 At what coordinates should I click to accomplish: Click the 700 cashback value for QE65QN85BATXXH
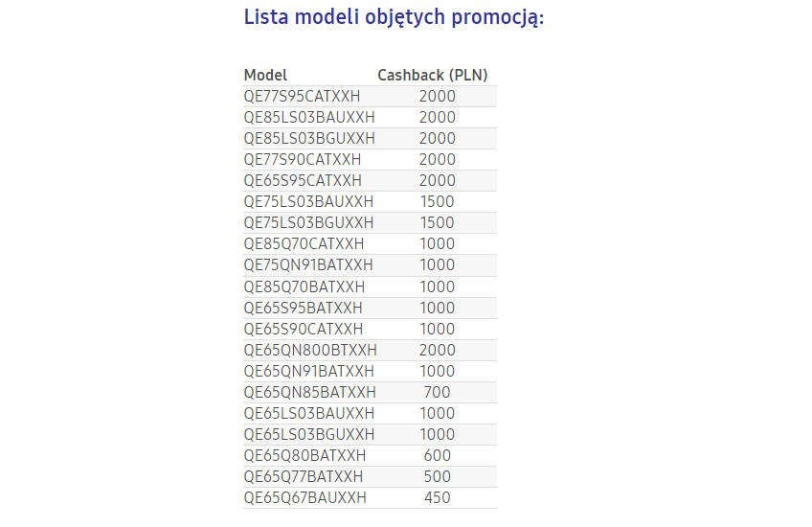click(x=437, y=392)
